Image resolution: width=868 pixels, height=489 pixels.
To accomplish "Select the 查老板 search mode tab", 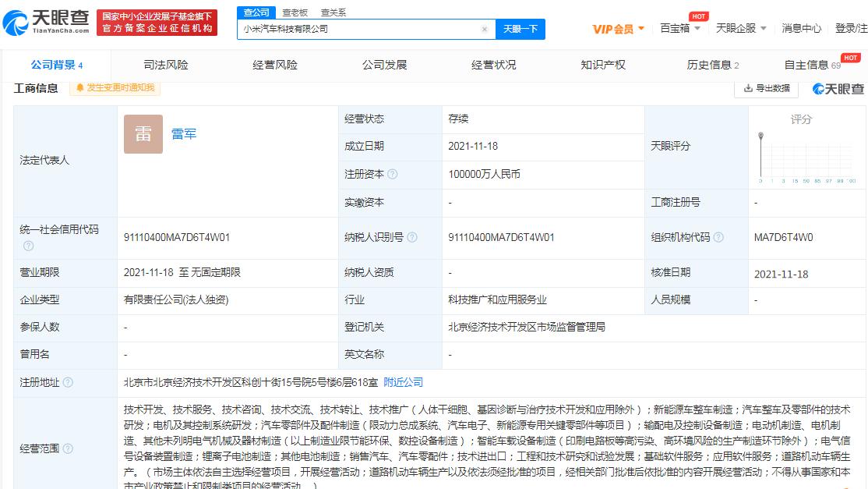I will click(x=295, y=12).
